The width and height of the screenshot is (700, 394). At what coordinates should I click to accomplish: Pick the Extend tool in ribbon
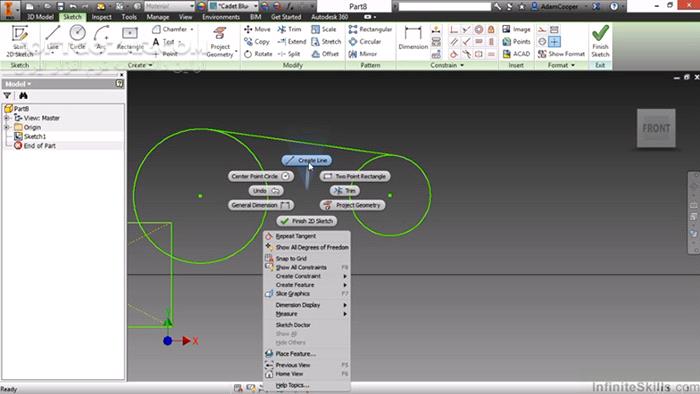point(292,41)
